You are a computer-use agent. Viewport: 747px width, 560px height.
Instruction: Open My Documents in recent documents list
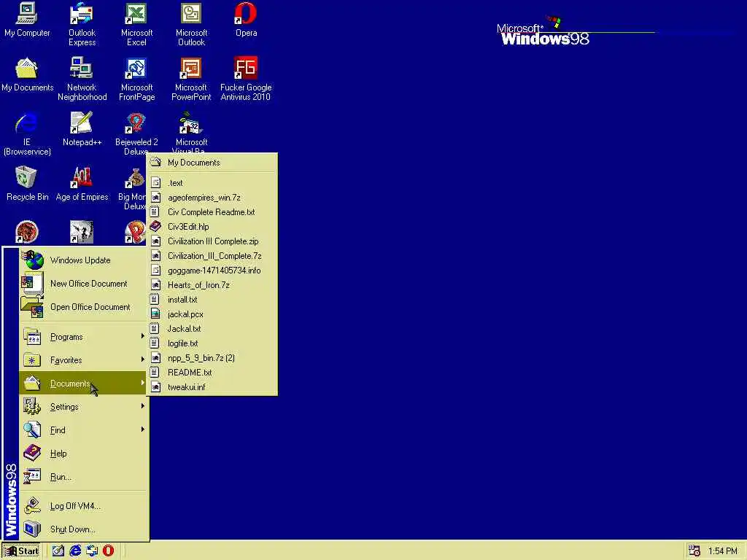click(212, 163)
